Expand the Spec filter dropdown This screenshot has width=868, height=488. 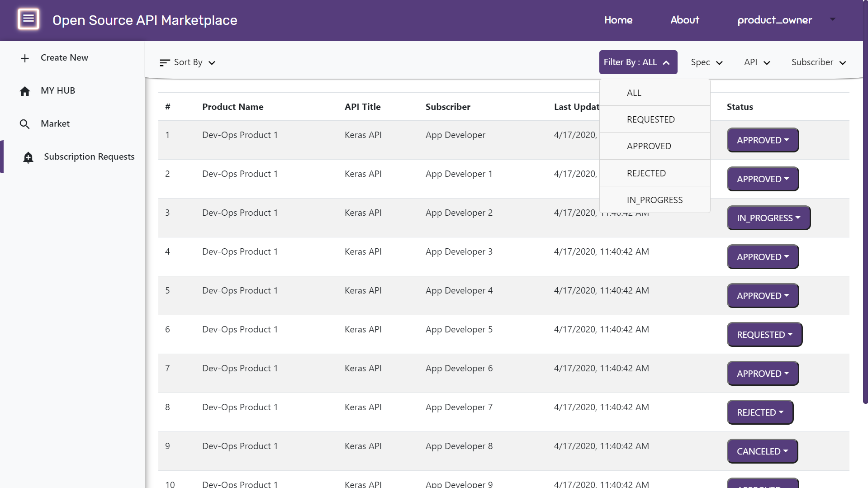coord(707,62)
